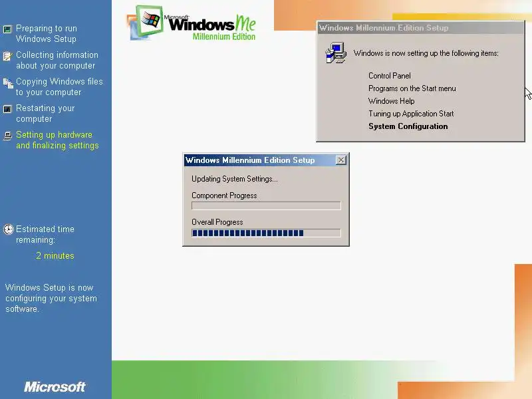Image resolution: width=532 pixels, height=399 pixels.
Task: Click the Estimated time remaining clock icon
Action: click(8, 229)
